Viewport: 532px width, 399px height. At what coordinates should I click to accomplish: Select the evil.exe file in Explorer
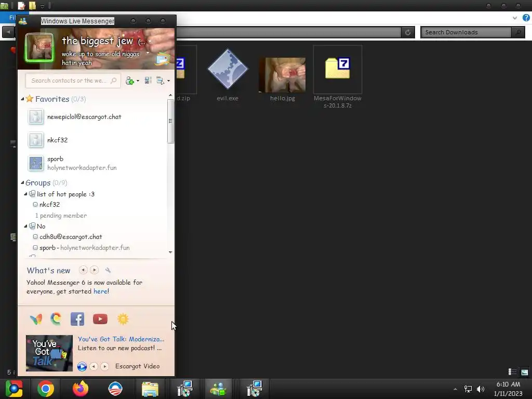pos(228,75)
